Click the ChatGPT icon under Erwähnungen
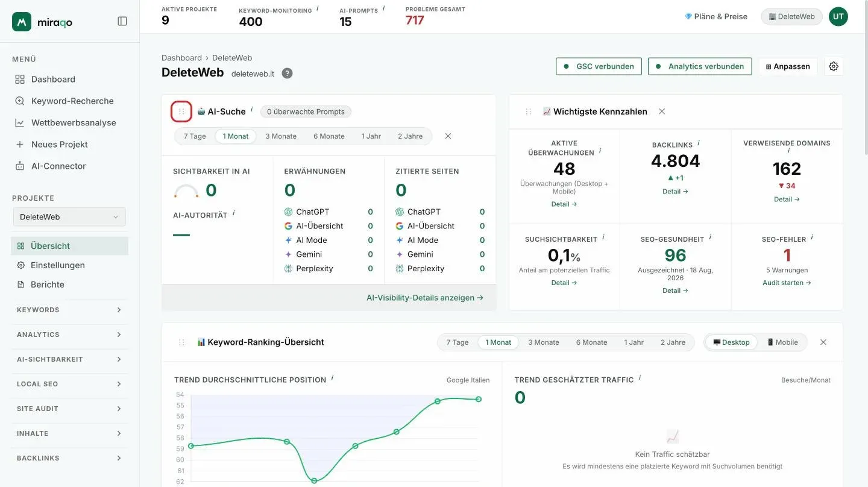The width and height of the screenshot is (868, 487). click(289, 212)
